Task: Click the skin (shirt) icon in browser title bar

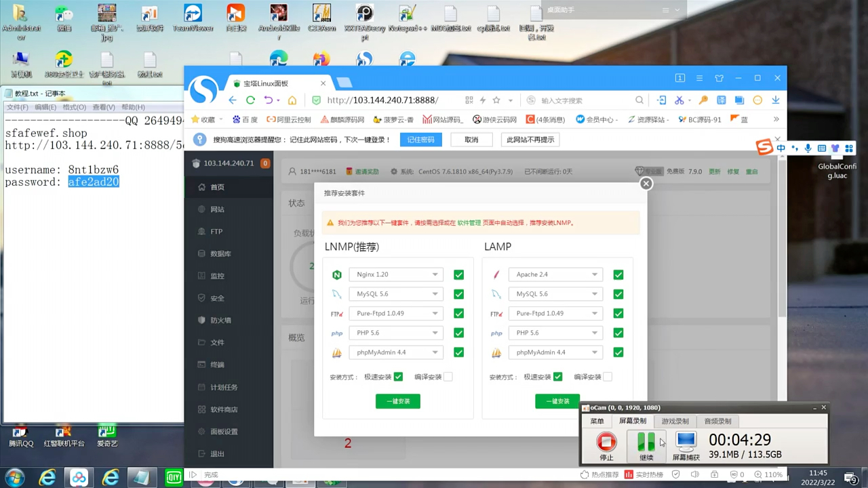Action: tap(719, 78)
